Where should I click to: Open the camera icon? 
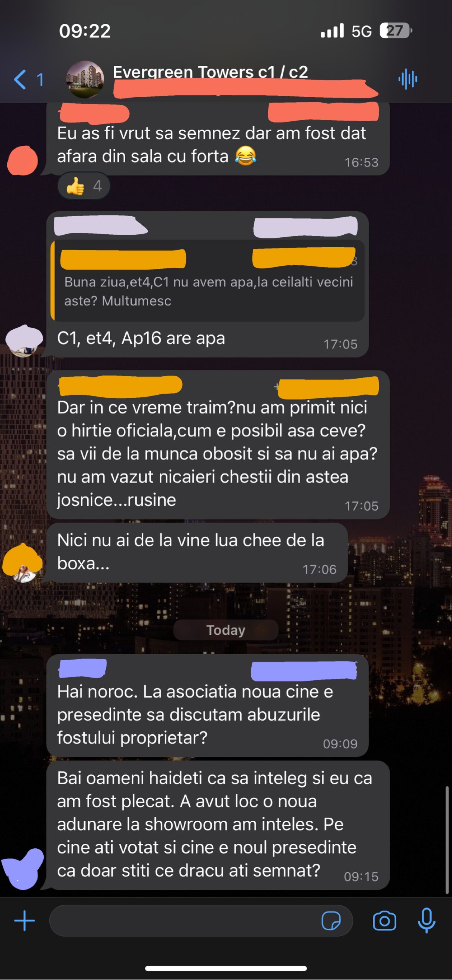pos(385,921)
